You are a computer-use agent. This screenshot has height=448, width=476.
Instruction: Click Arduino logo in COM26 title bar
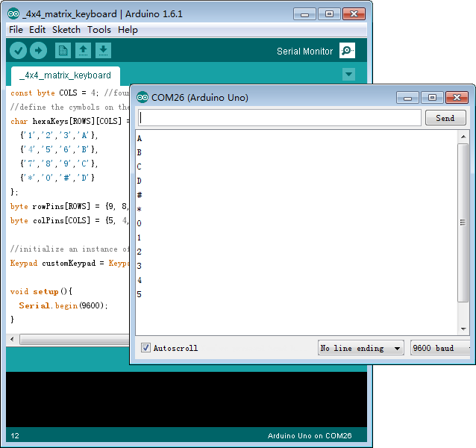pyautogui.click(x=143, y=98)
